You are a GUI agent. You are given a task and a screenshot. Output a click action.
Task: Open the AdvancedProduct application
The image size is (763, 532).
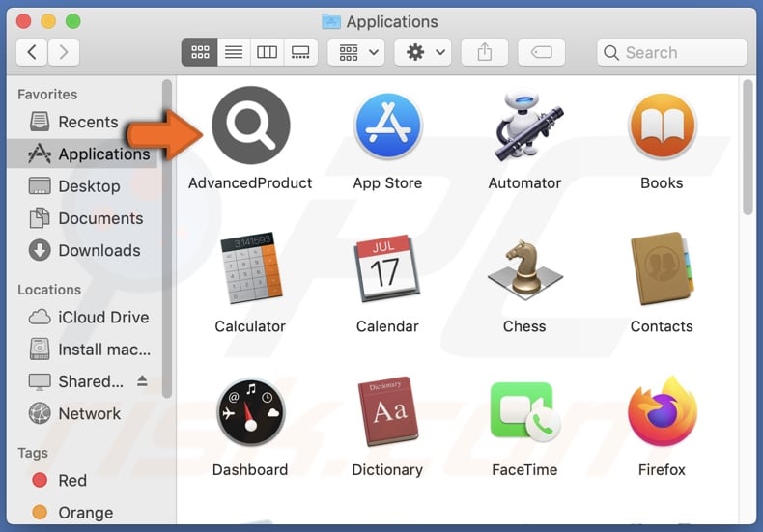251,126
